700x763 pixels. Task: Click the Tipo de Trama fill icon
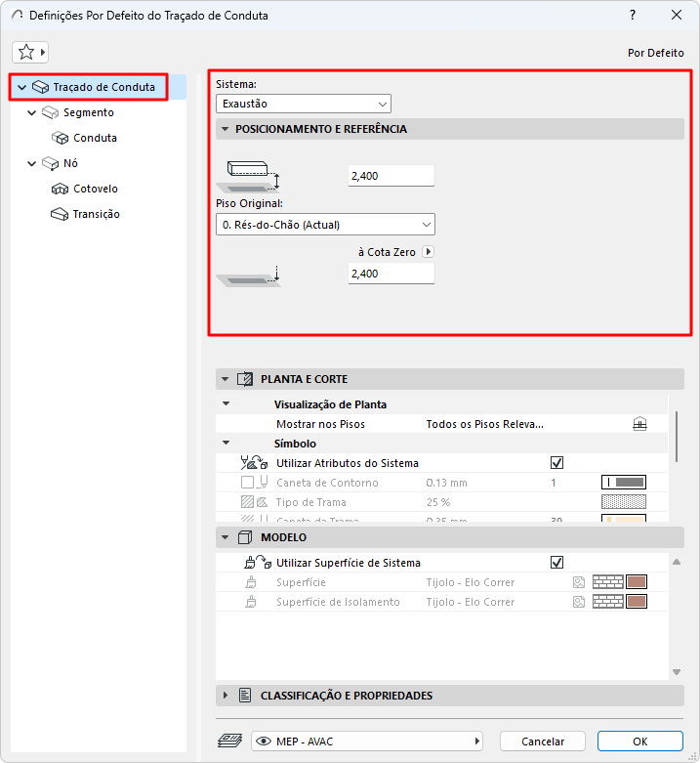click(x=254, y=502)
